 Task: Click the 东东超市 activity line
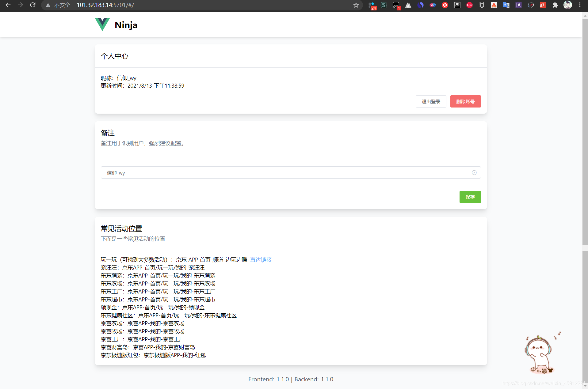pos(158,300)
